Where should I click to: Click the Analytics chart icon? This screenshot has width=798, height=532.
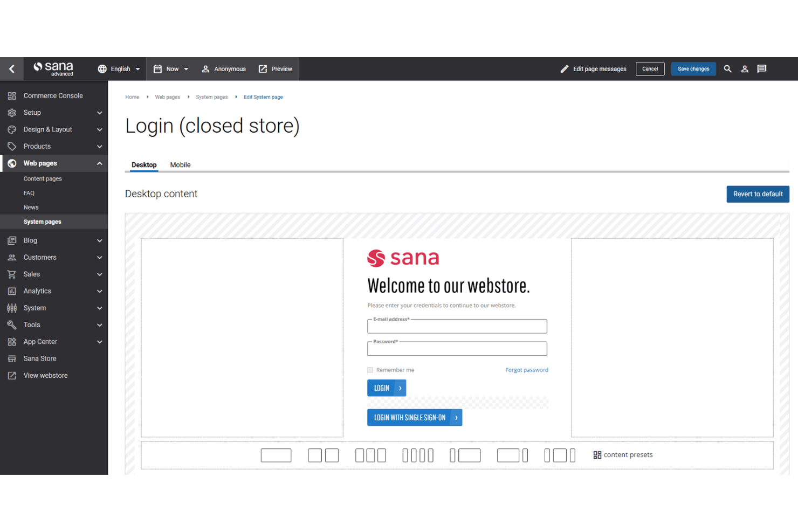[x=12, y=291]
